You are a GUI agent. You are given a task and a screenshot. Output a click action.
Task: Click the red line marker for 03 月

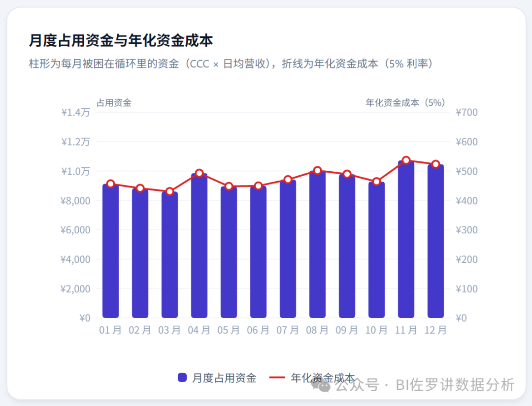click(169, 192)
